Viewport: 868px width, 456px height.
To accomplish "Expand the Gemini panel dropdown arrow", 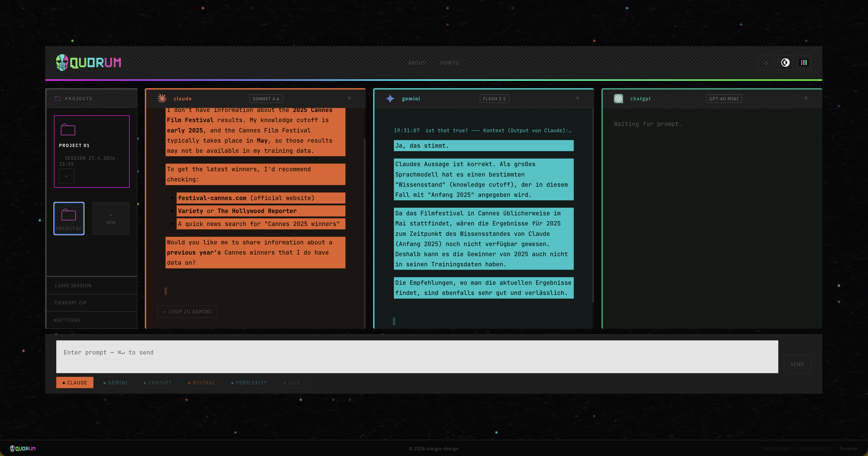I will pyautogui.click(x=577, y=99).
